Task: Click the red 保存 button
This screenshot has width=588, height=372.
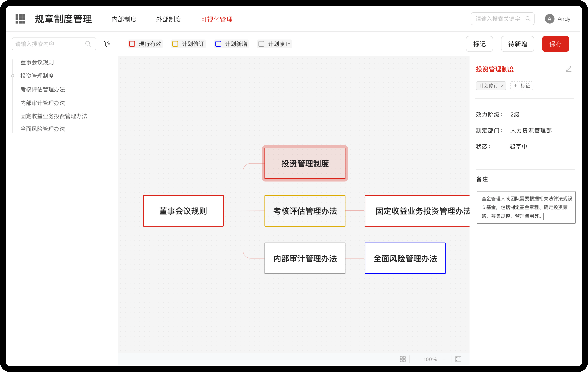Action: point(555,44)
